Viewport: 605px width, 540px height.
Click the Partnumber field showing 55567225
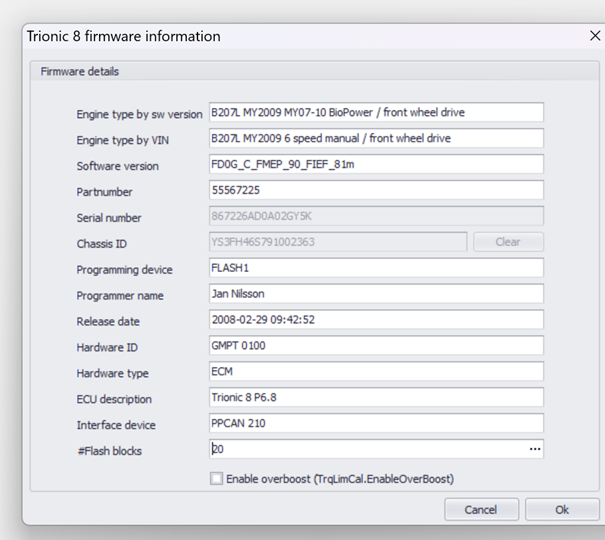click(x=375, y=190)
